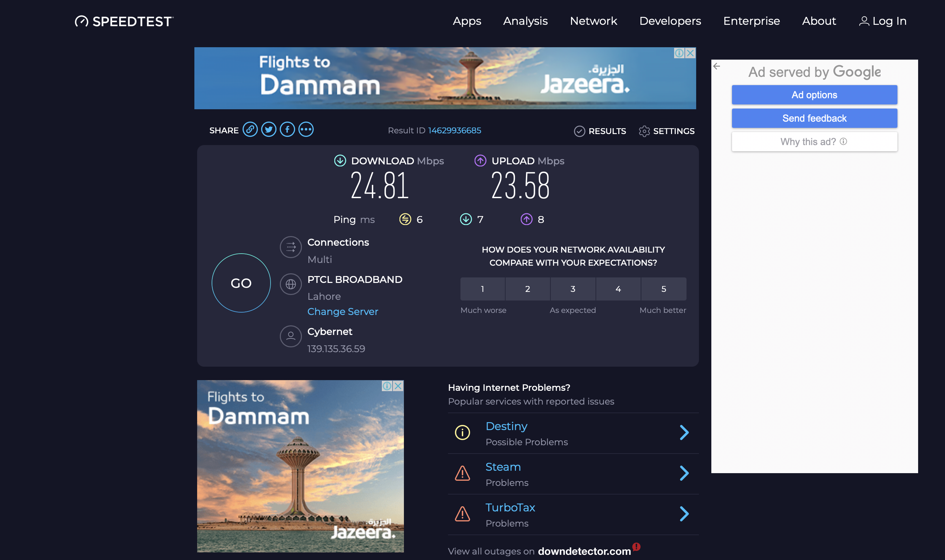Image resolution: width=945 pixels, height=560 pixels.
Task: Expand TurboTax outage details chevron
Action: pos(684,514)
